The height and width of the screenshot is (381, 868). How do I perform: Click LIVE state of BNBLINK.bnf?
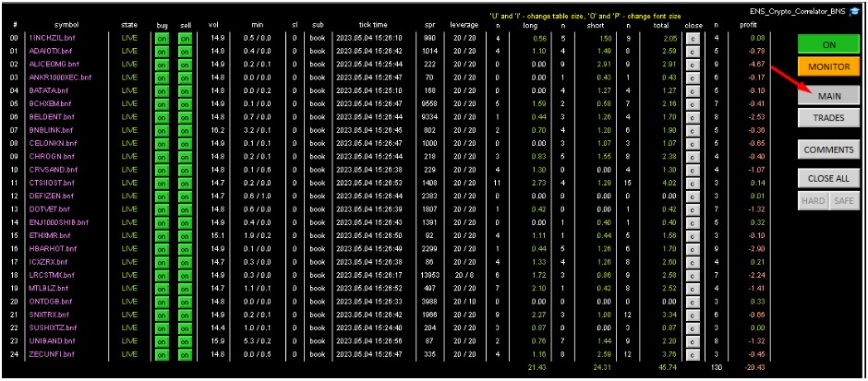click(x=129, y=130)
